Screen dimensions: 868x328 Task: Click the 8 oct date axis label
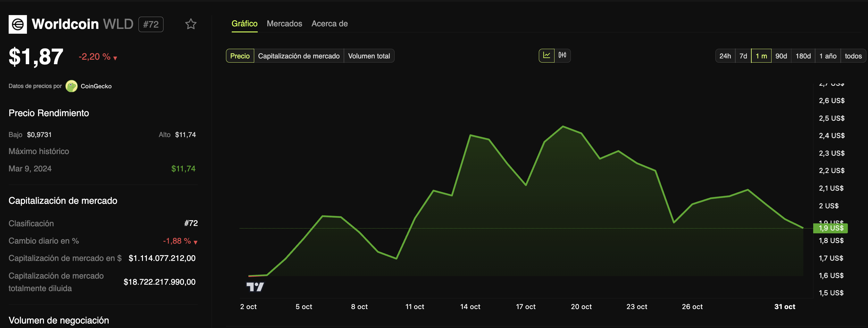coord(359,307)
